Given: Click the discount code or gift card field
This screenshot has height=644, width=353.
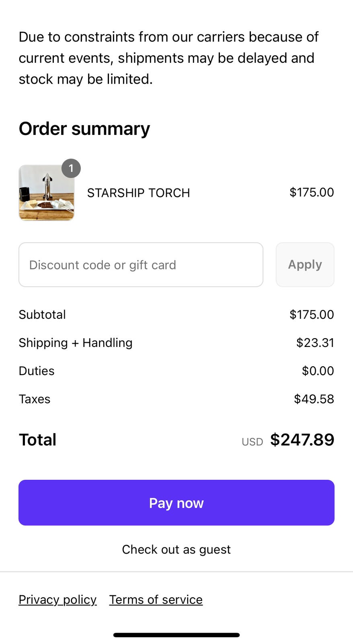Looking at the screenshot, I should point(141,265).
